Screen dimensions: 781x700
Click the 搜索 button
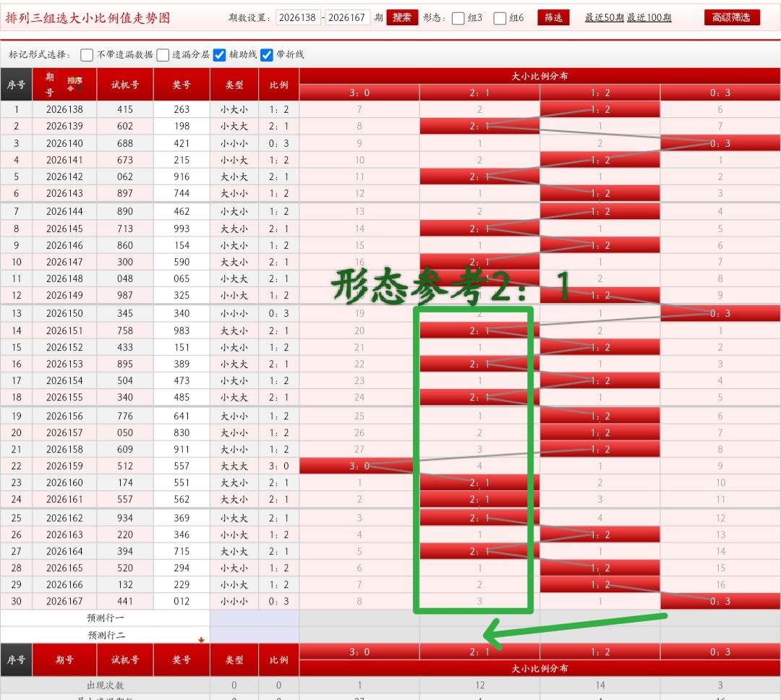click(x=402, y=17)
